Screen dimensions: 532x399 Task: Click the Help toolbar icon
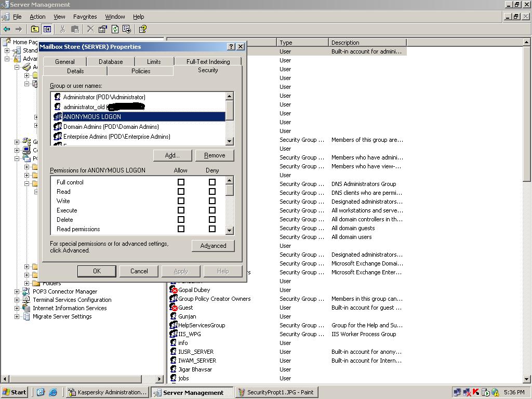pyautogui.click(x=142, y=29)
